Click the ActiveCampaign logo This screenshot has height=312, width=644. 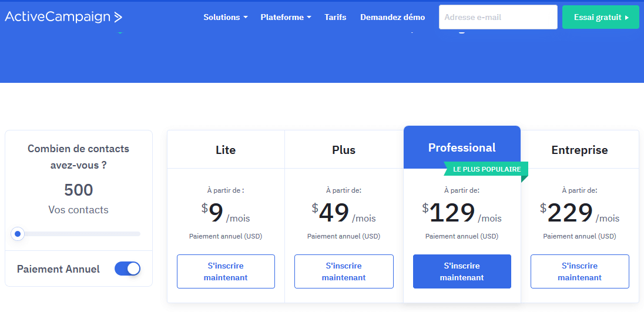click(x=63, y=17)
